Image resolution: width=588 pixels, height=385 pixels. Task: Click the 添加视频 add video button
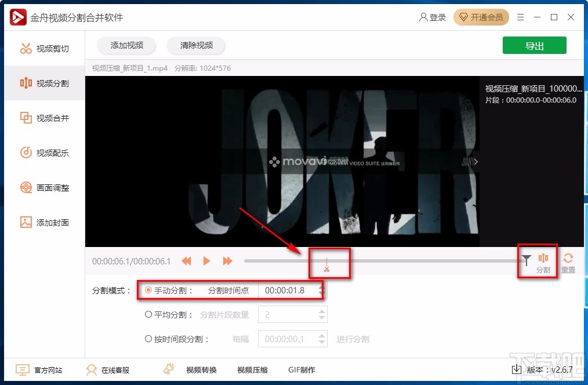(127, 45)
